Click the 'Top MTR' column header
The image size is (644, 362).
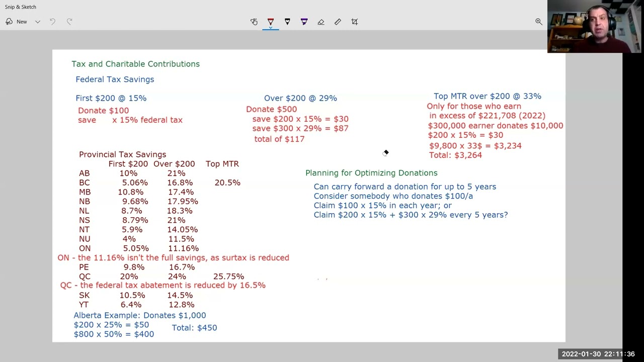(222, 164)
